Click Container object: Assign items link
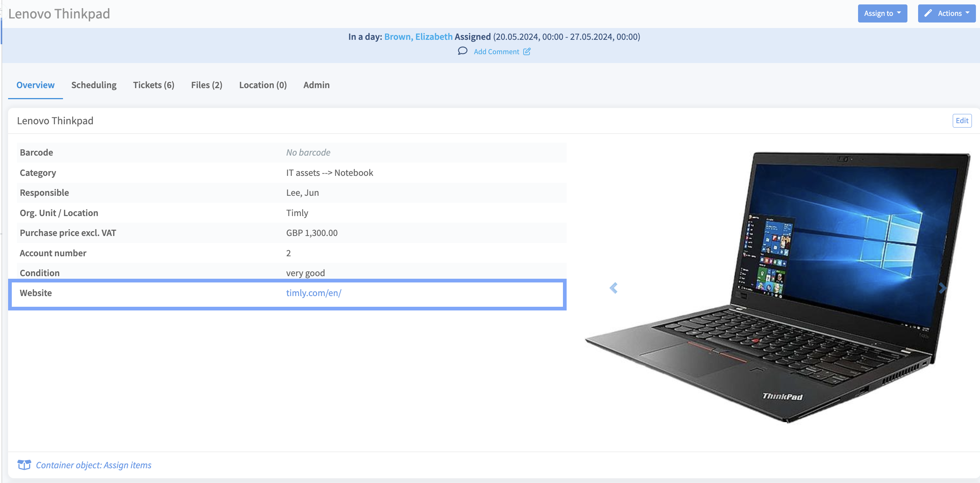 (x=94, y=465)
